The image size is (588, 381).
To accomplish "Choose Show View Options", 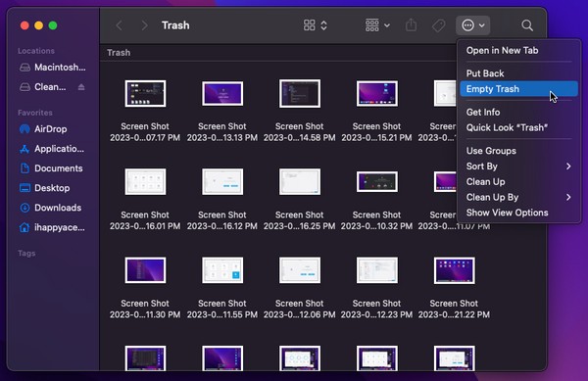I will (x=519, y=213).
